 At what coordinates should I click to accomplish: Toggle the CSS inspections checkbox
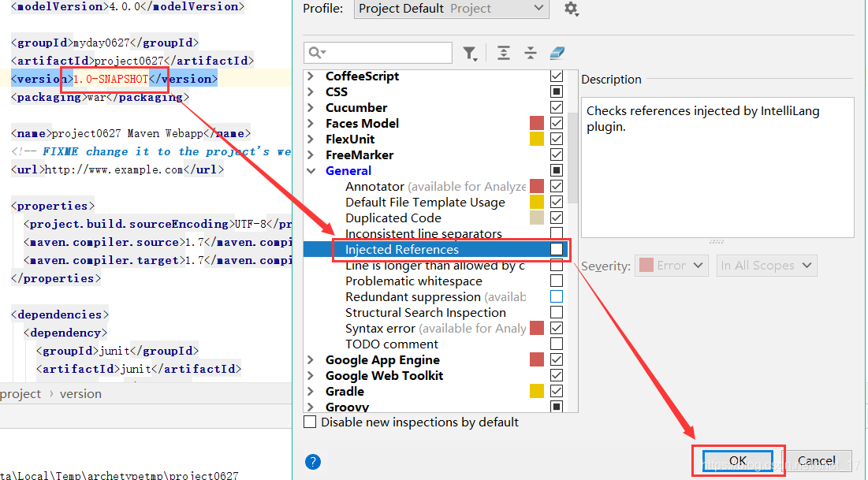[x=557, y=91]
